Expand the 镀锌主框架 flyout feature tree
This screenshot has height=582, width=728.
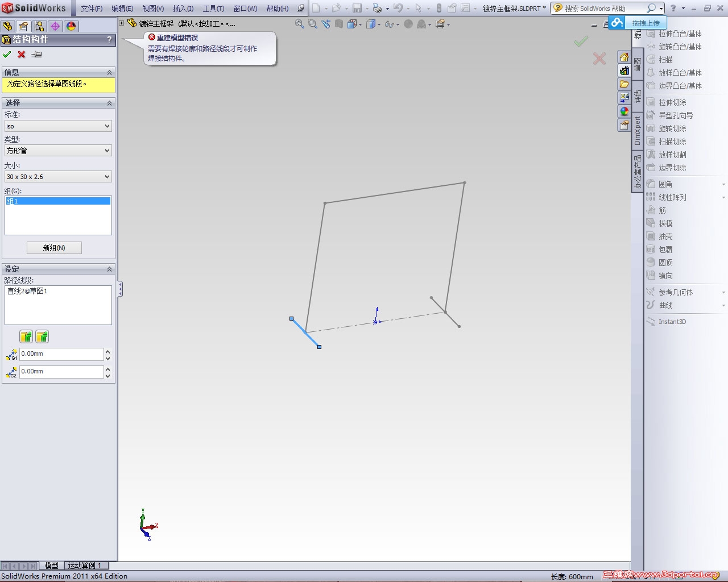click(x=122, y=23)
